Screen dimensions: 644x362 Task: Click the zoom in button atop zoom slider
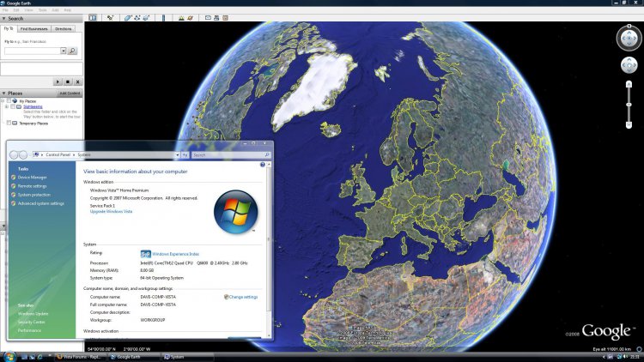(x=629, y=84)
